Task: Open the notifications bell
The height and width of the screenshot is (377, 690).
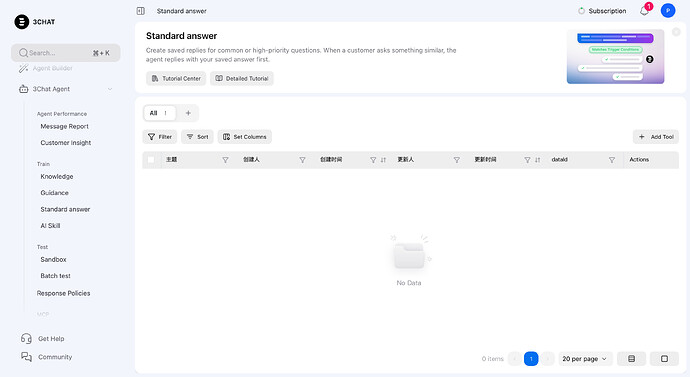Action: (x=644, y=11)
